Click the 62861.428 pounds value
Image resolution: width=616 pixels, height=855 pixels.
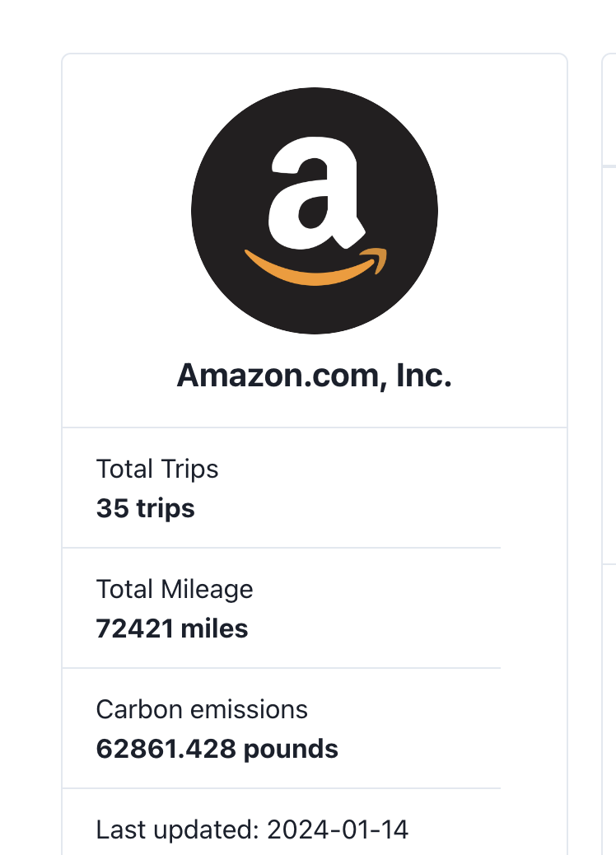pyautogui.click(x=217, y=749)
